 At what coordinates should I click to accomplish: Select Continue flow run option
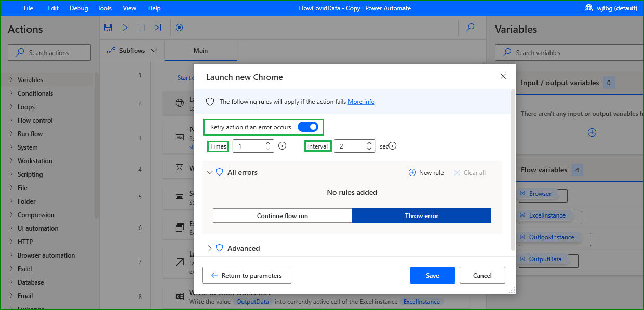coord(283,215)
